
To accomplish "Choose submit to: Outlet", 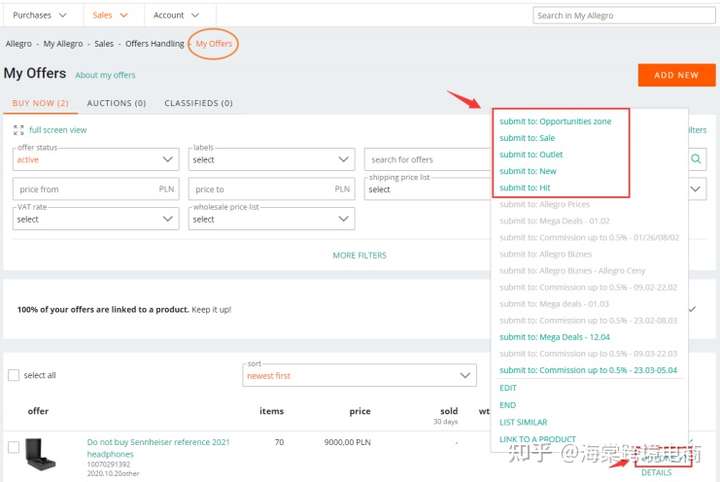I will pos(531,154).
